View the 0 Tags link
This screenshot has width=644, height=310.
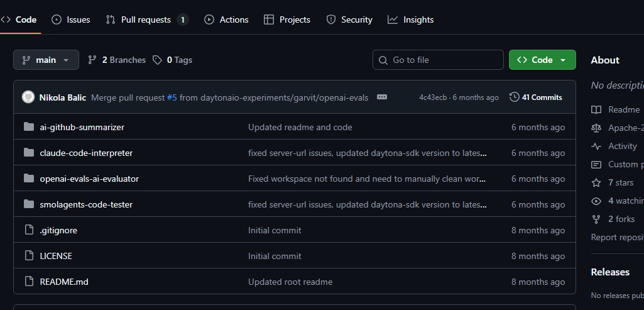[x=173, y=60]
